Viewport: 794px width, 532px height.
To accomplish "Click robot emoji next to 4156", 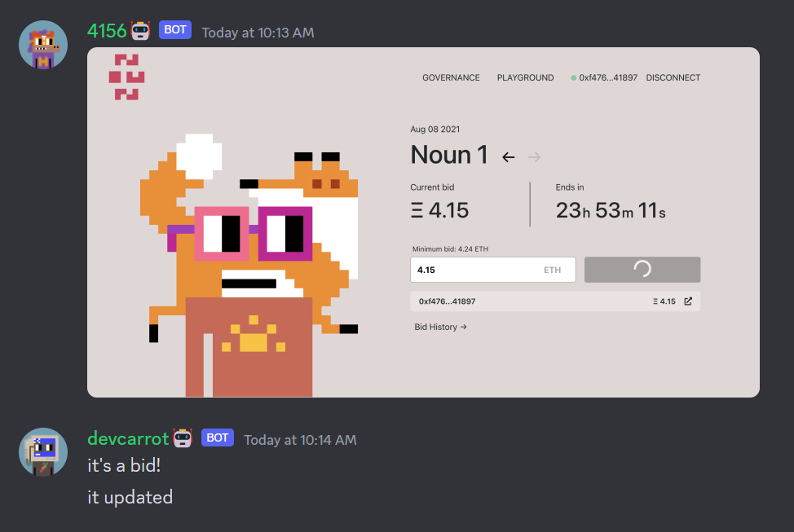I will click(x=141, y=31).
